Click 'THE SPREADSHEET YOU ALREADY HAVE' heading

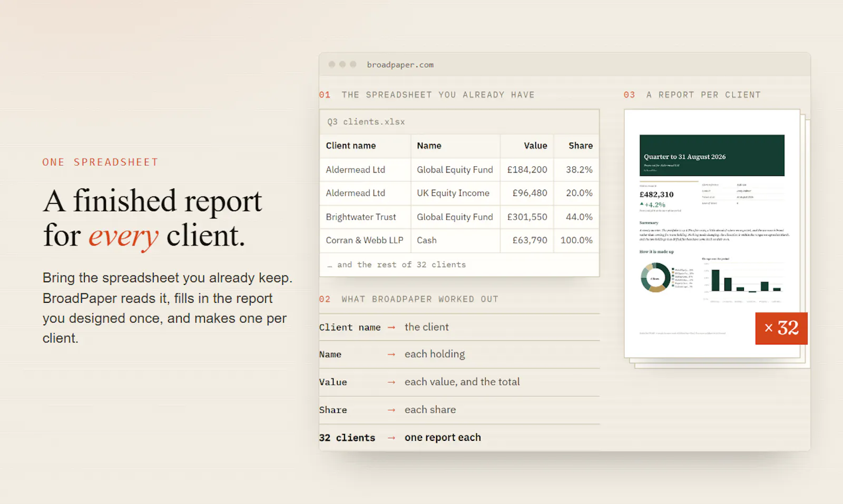pyautogui.click(x=438, y=95)
